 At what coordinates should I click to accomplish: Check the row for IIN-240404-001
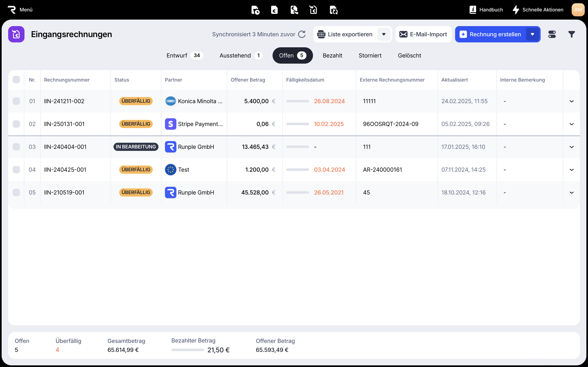16,147
